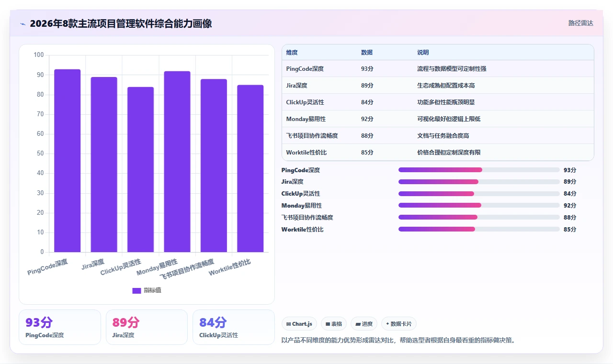Click the x-axis label Worktile性价比
This screenshot has height=364, width=613.
230,268
